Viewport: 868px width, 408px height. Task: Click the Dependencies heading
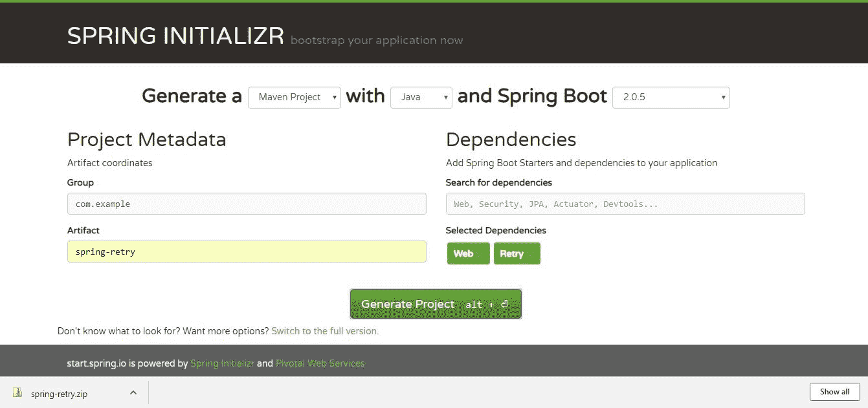(x=511, y=140)
